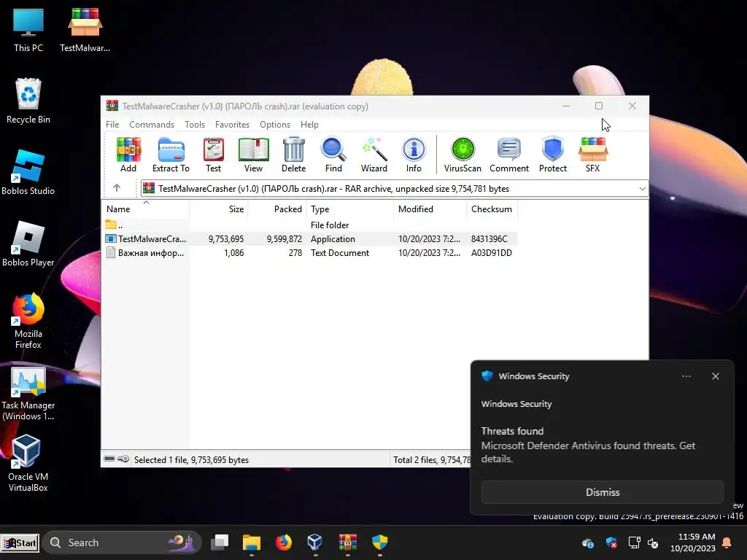Open TestMalwar... archive on desktop
The height and width of the screenshot is (560, 747).
click(85, 29)
